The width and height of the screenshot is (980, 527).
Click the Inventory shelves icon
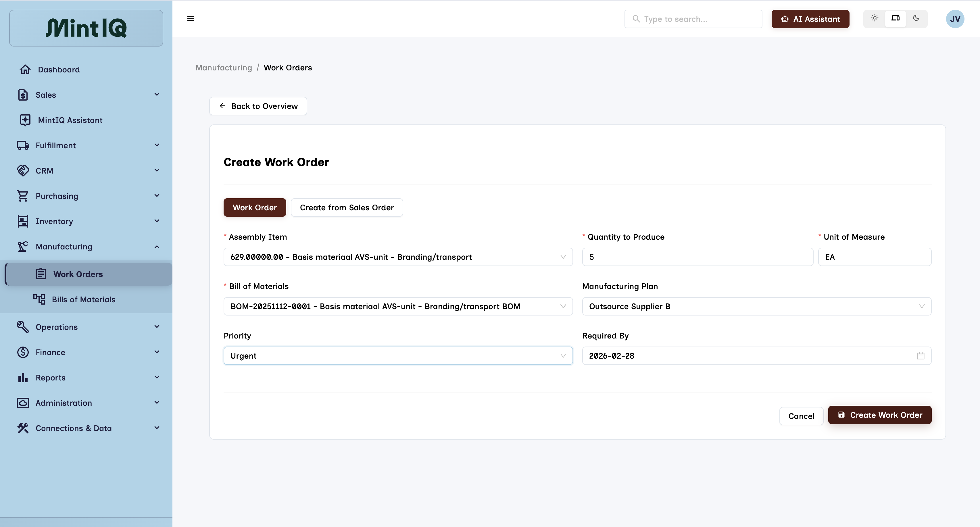(23, 222)
